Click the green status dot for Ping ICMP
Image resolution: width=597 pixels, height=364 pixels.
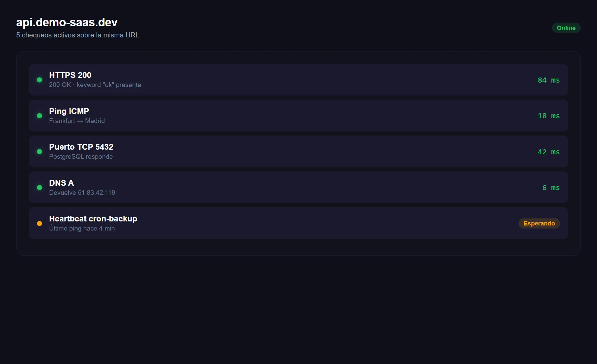[x=39, y=116]
